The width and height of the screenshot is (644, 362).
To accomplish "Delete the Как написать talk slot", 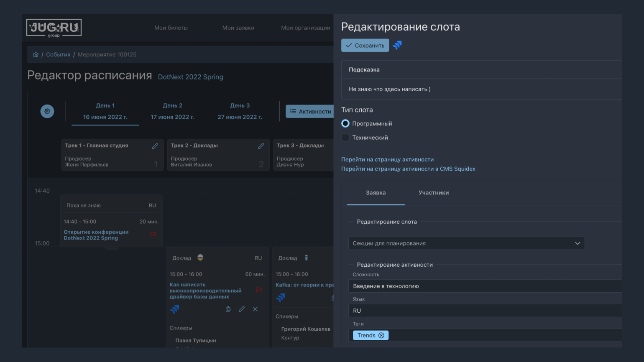I will tap(255, 309).
